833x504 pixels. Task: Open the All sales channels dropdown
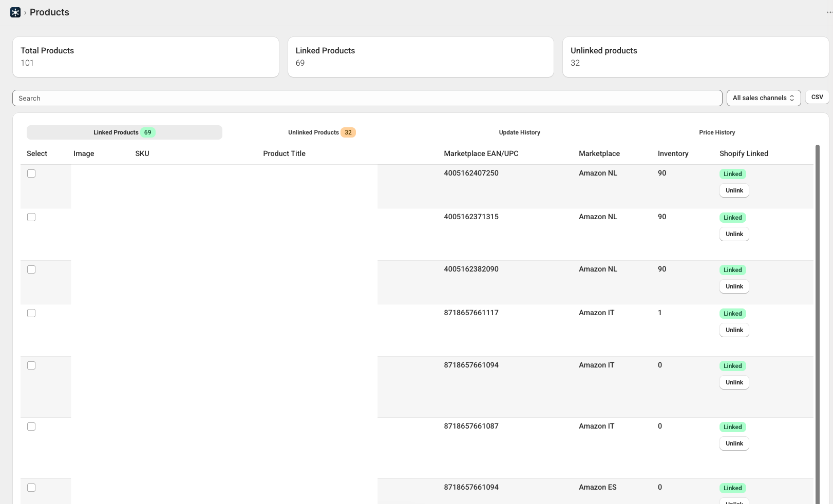(x=764, y=98)
